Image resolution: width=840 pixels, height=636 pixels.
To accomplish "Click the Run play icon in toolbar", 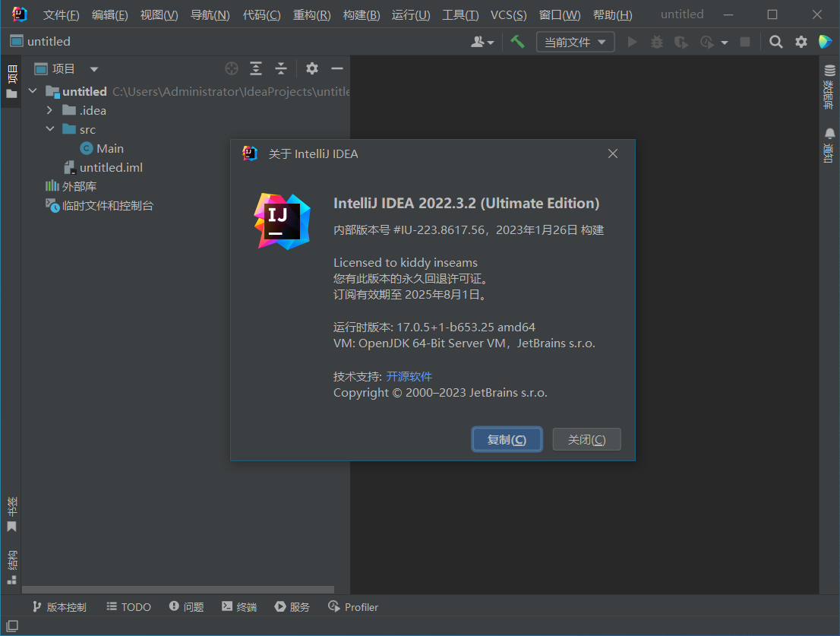I will point(632,42).
